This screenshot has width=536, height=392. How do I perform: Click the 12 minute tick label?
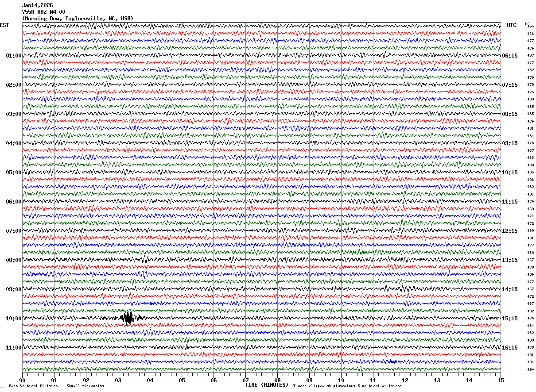tap(405, 380)
